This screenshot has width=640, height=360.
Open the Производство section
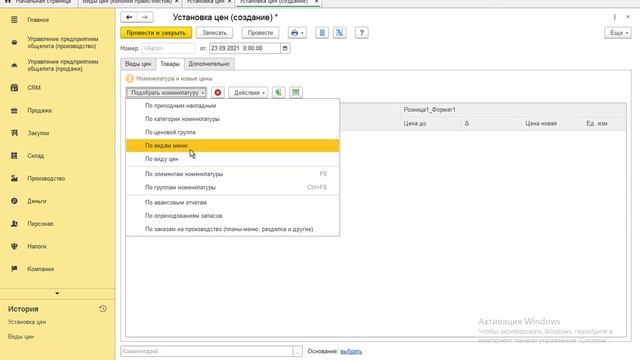(46, 178)
